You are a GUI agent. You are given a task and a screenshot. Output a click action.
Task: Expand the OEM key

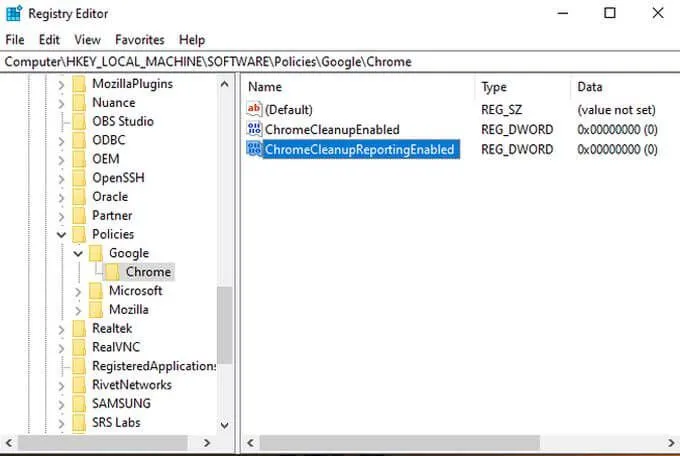pos(61,160)
